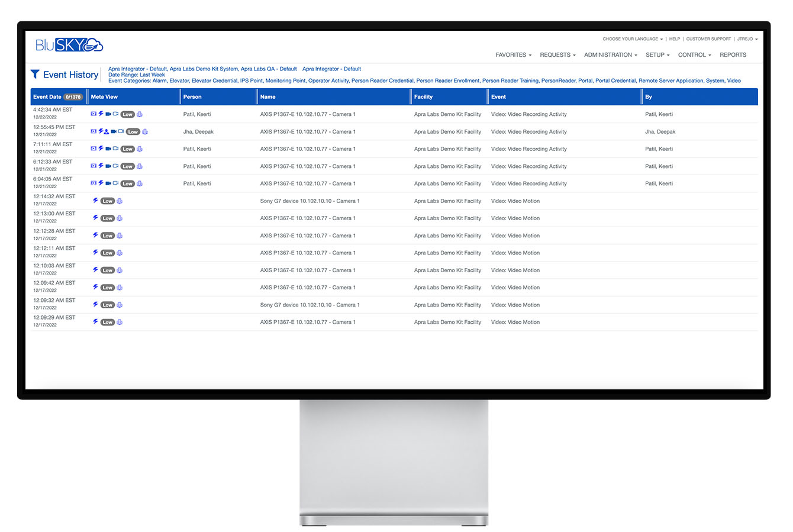Expand the Favorites menu
Viewport: 793px width, 532px height.
tap(513, 55)
